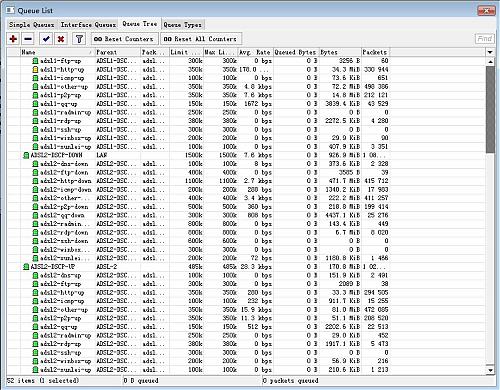This screenshot has width=500, height=390.
Task: Switch to Interface Queues tab
Action: 88,25
